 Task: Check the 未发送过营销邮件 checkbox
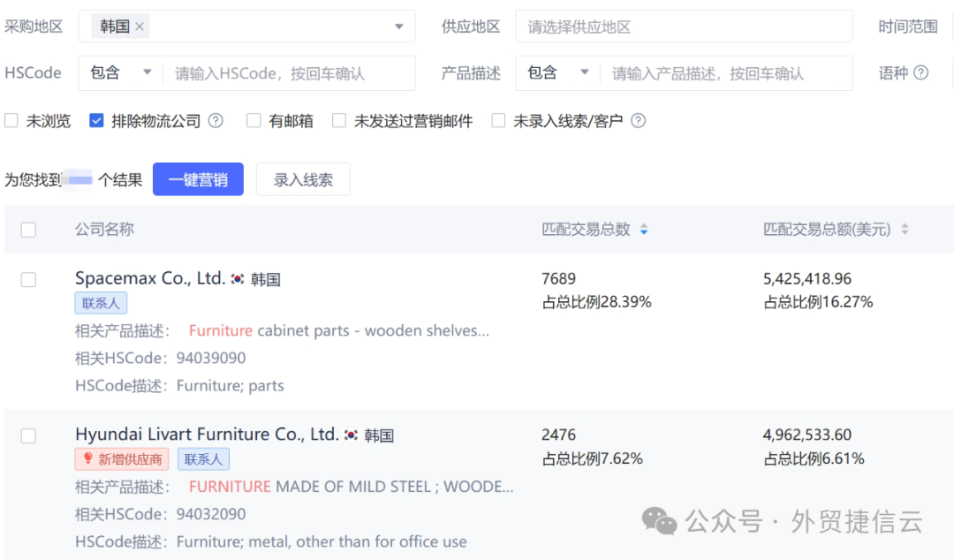click(x=339, y=120)
